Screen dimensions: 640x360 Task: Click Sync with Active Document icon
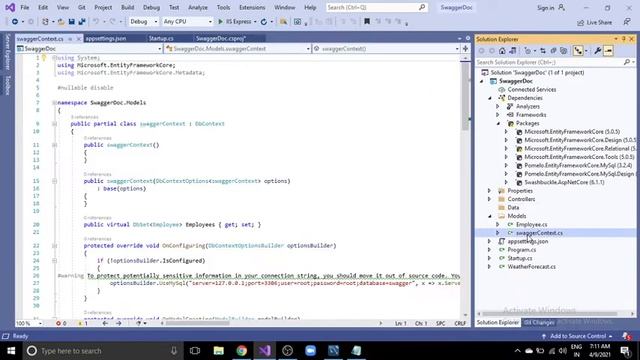tap(543, 51)
